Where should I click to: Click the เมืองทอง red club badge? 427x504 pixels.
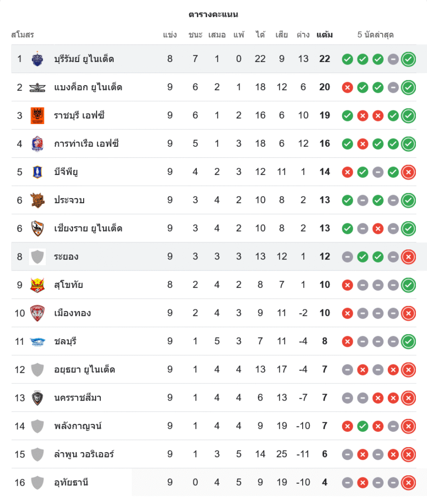pos(37,313)
